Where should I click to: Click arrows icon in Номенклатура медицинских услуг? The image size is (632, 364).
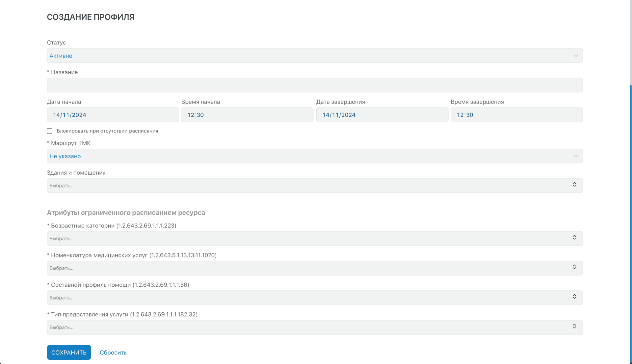(x=574, y=267)
